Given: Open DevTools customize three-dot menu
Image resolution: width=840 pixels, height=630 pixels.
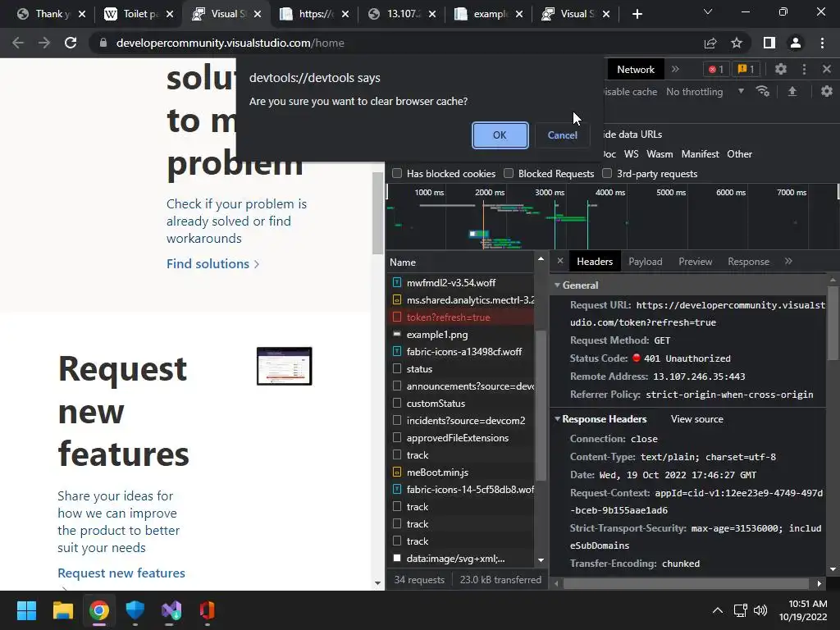Looking at the screenshot, I should (x=804, y=69).
